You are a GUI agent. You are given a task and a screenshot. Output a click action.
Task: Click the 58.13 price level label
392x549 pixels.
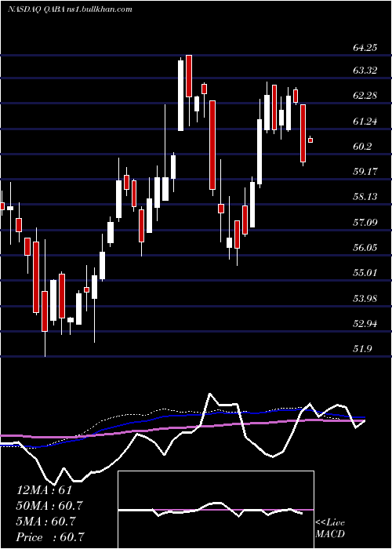[x=365, y=197]
